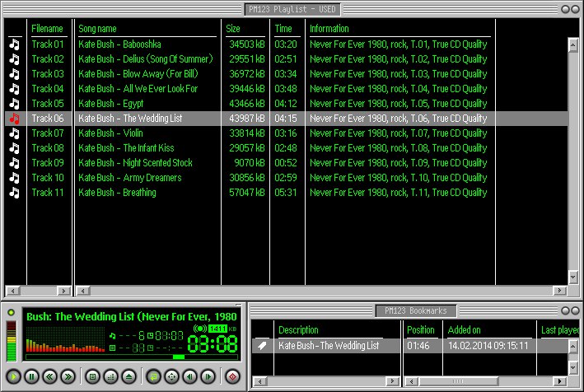This screenshot has width=584, height=392.
Task: Open the equalizer bars button
Action: point(110,376)
